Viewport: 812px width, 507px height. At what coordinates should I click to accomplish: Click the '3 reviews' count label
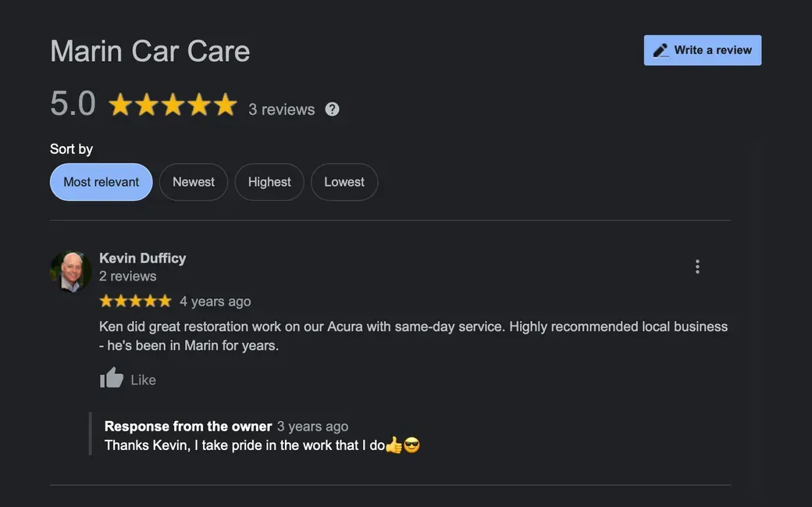pos(281,109)
